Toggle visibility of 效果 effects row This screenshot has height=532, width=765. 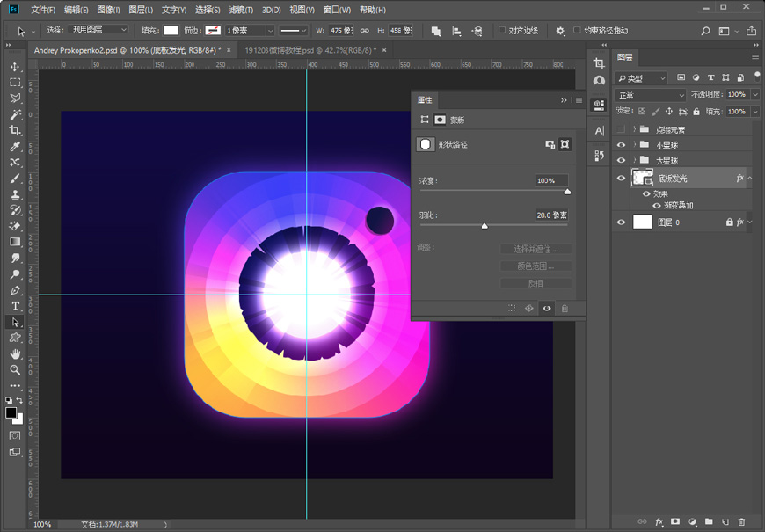tap(646, 193)
